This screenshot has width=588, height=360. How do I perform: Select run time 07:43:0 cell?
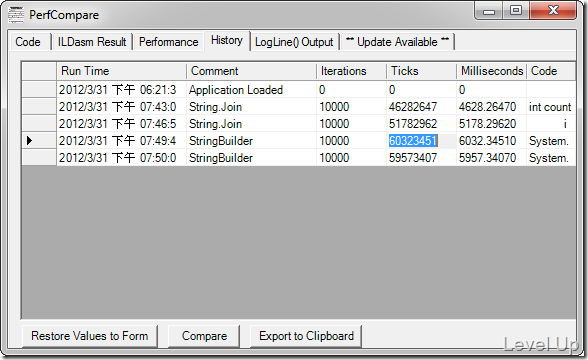point(121,107)
